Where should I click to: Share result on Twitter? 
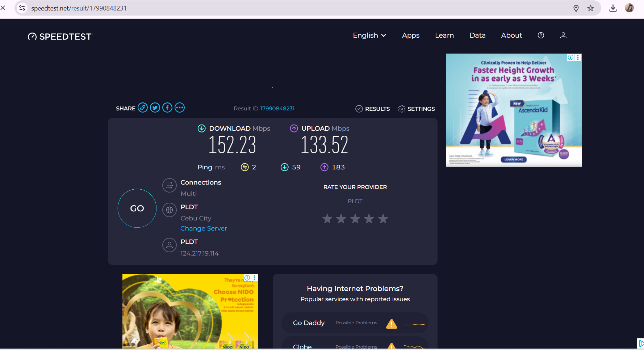(x=155, y=107)
